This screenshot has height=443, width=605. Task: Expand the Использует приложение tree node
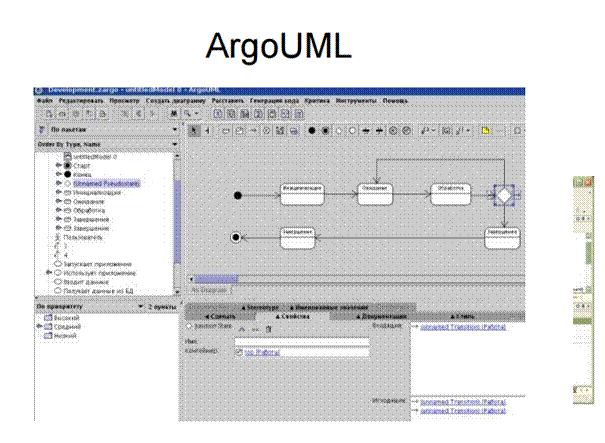49,272
